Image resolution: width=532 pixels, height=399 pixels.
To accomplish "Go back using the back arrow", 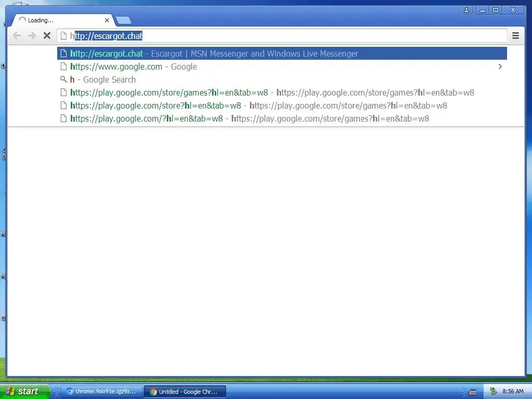I will [x=17, y=36].
